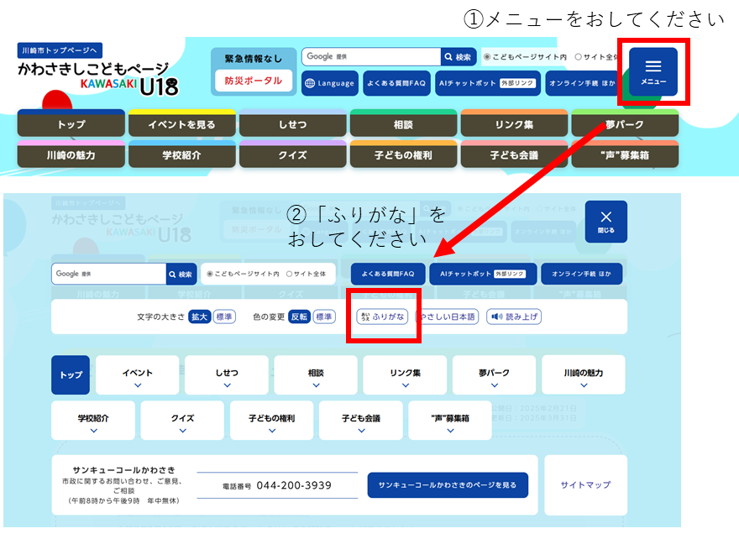Open the hamburger メニュー button
Image resolution: width=739 pixels, height=560 pixels.
[x=653, y=72]
